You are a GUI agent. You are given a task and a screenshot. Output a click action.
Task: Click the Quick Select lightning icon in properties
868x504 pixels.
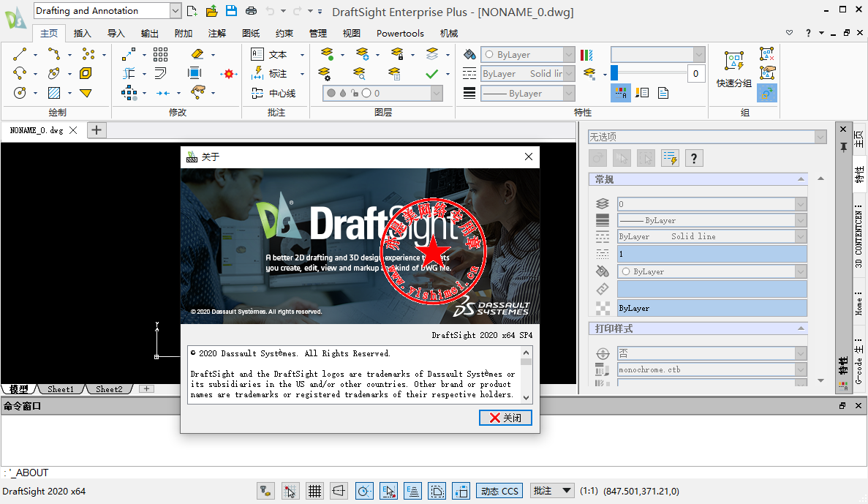669,159
